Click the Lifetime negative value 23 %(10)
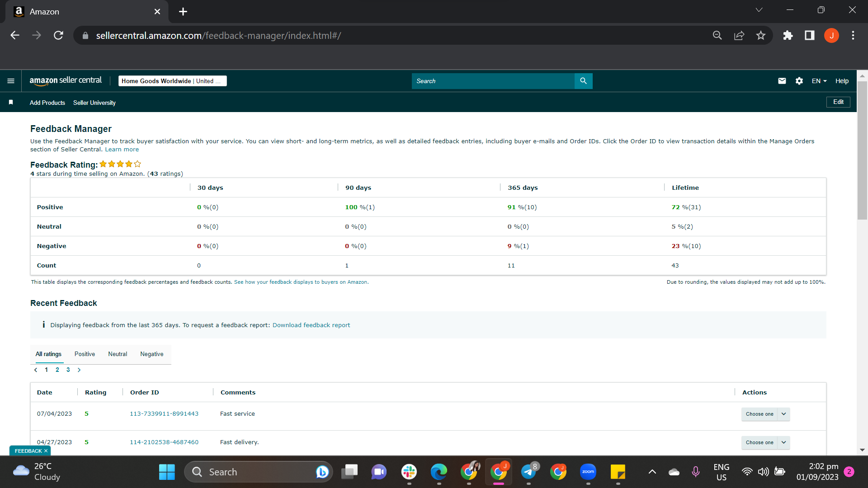 [686, 246]
